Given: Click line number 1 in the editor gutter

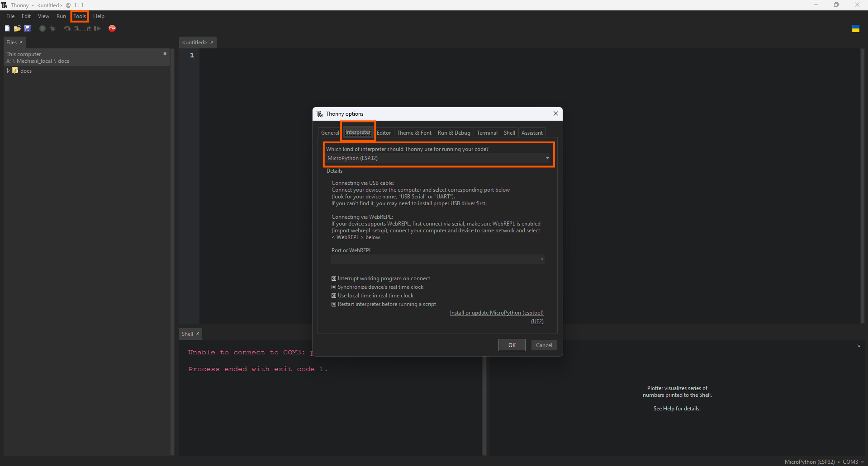Looking at the screenshot, I should tap(192, 55).
